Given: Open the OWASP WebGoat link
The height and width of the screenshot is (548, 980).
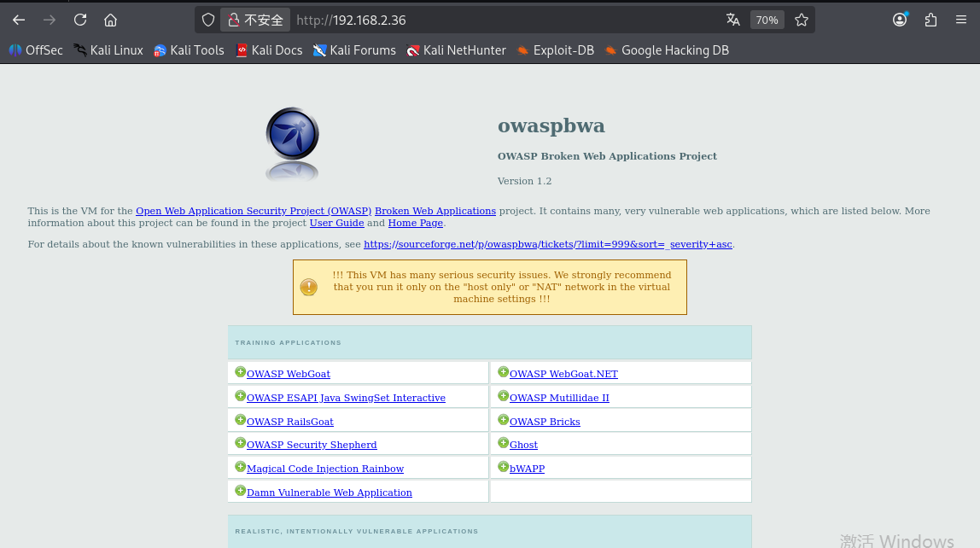Looking at the screenshot, I should point(289,374).
